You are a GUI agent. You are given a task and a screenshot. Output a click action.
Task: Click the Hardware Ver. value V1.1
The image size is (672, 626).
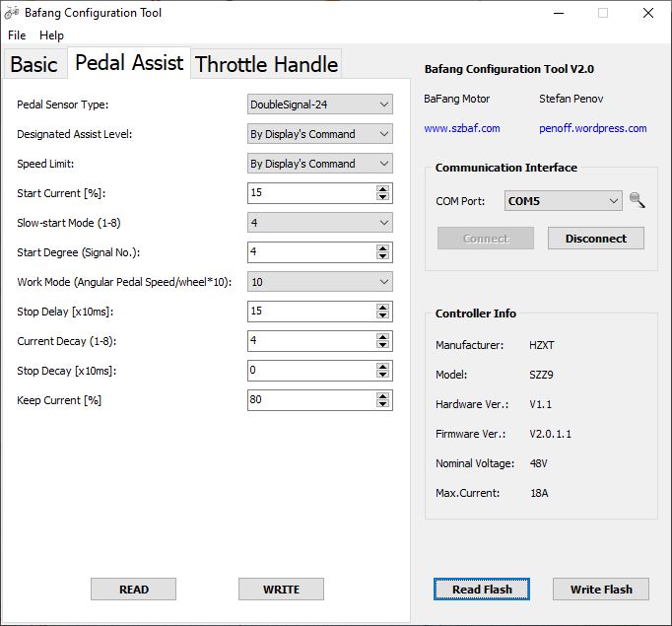coord(540,404)
